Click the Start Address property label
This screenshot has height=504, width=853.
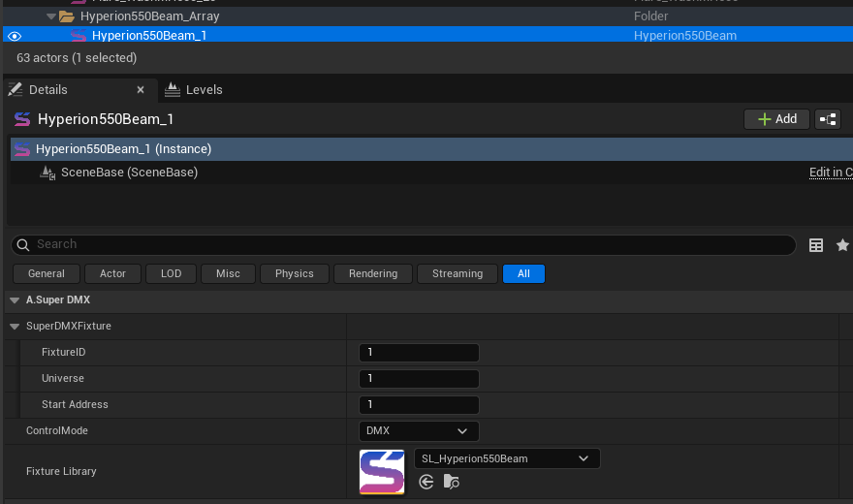[x=75, y=404]
